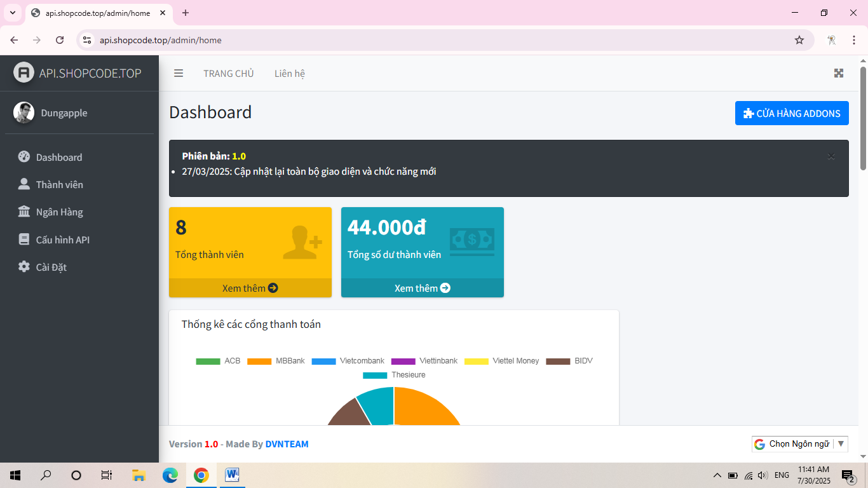The image size is (868, 488).
Task: Bookmark this page with the star
Action: pos(799,40)
